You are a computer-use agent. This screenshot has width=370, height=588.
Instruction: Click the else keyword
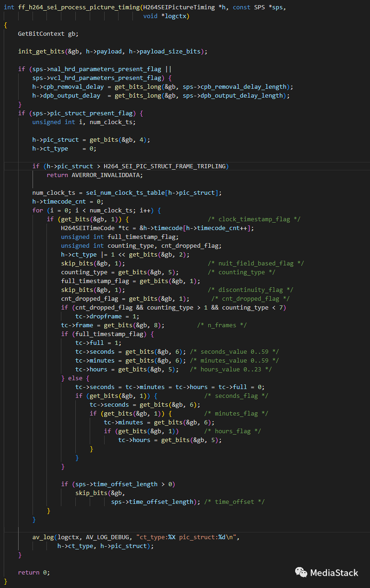tap(75, 378)
